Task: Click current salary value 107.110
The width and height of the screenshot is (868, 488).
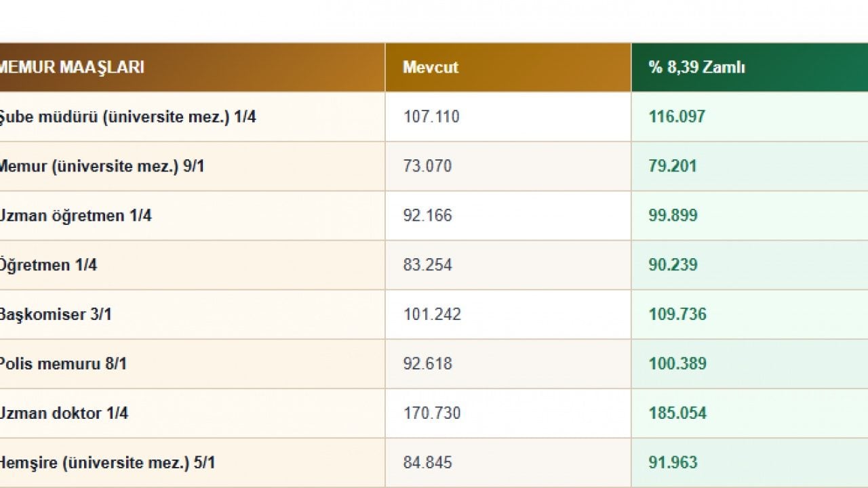Action: (431, 117)
